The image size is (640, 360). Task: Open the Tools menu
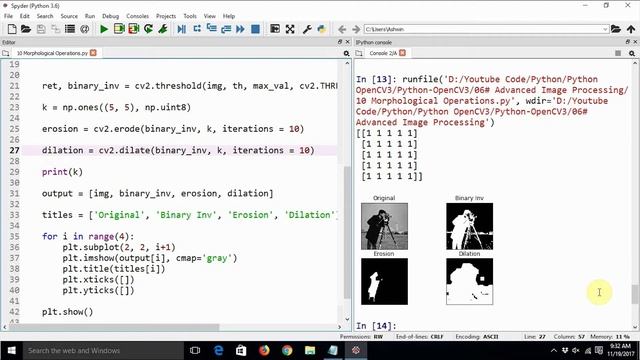tap(190, 16)
